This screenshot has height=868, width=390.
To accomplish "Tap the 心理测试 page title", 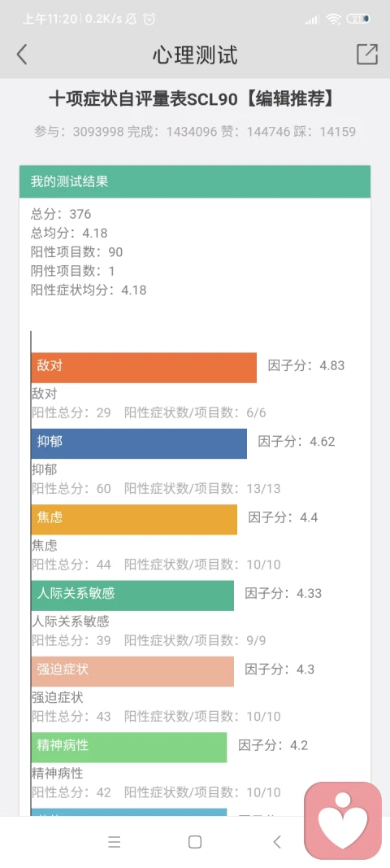I will coord(195,55).
